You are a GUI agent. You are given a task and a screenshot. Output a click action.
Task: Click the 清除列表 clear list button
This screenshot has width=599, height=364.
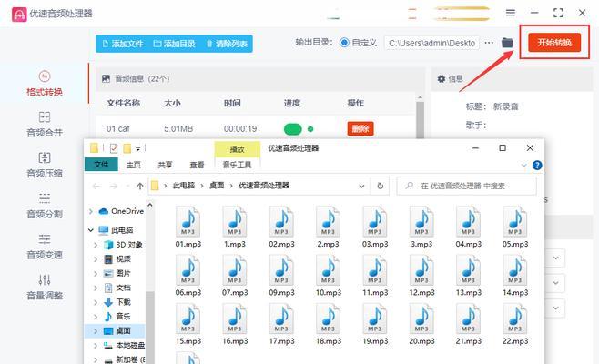(227, 44)
